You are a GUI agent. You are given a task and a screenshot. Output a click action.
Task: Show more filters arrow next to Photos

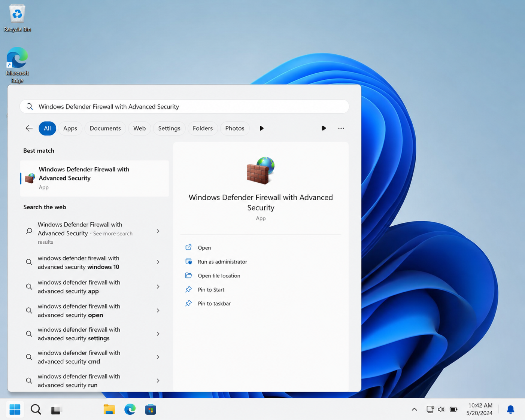point(262,128)
